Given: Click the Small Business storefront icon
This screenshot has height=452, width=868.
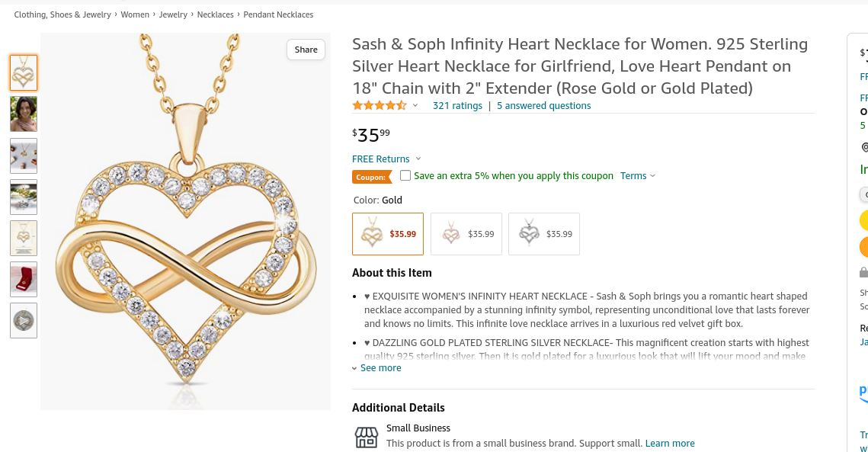Looking at the screenshot, I should coord(367,437).
